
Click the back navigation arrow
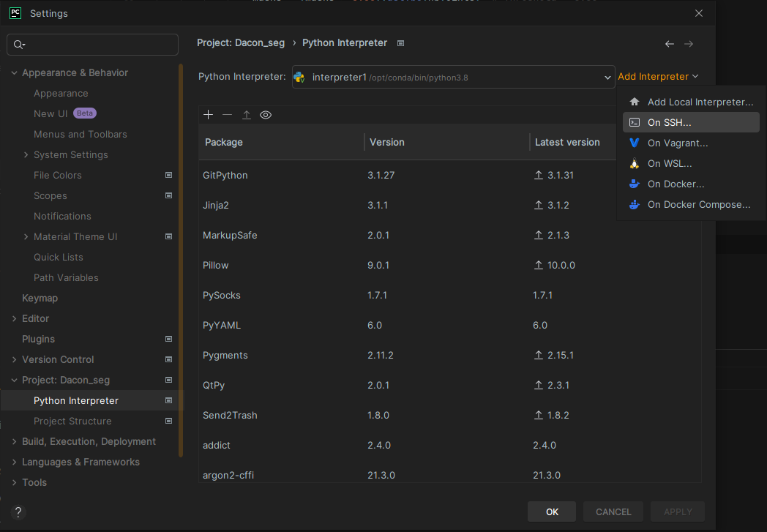(670, 44)
